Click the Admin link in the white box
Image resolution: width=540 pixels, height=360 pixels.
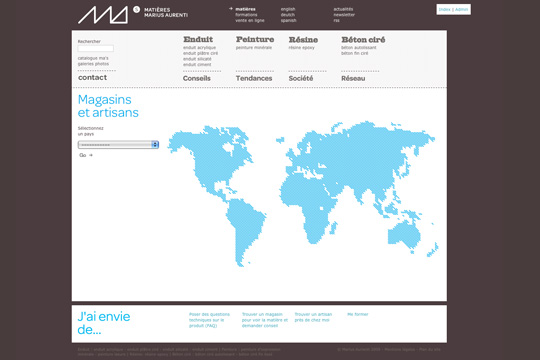coord(461,10)
